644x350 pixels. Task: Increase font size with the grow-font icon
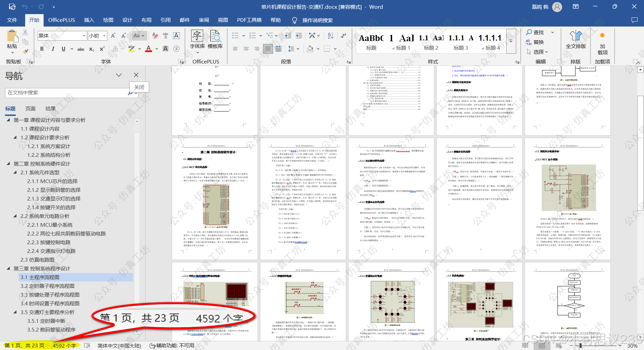(113, 36)
